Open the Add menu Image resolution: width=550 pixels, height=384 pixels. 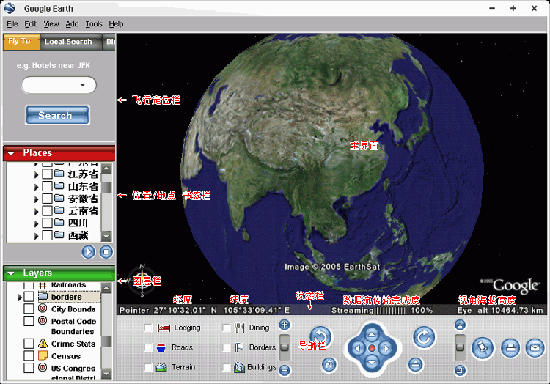tap(72, 24)
